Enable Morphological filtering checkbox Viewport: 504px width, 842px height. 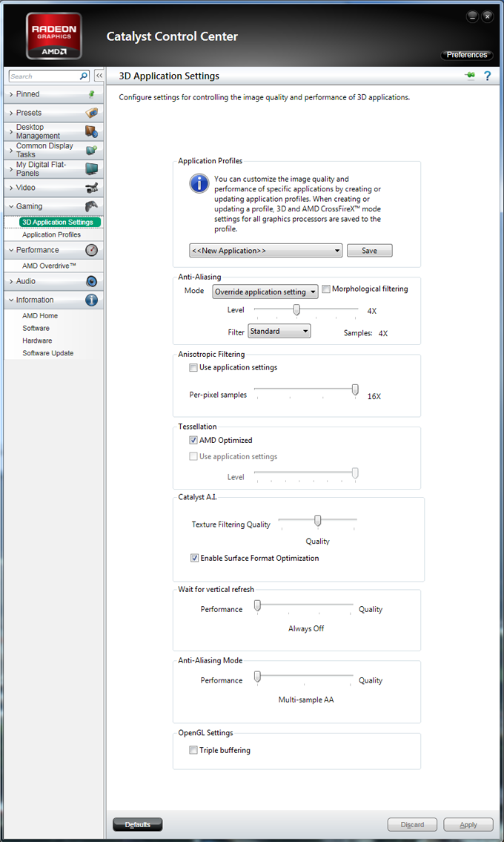tap(326, 289)
